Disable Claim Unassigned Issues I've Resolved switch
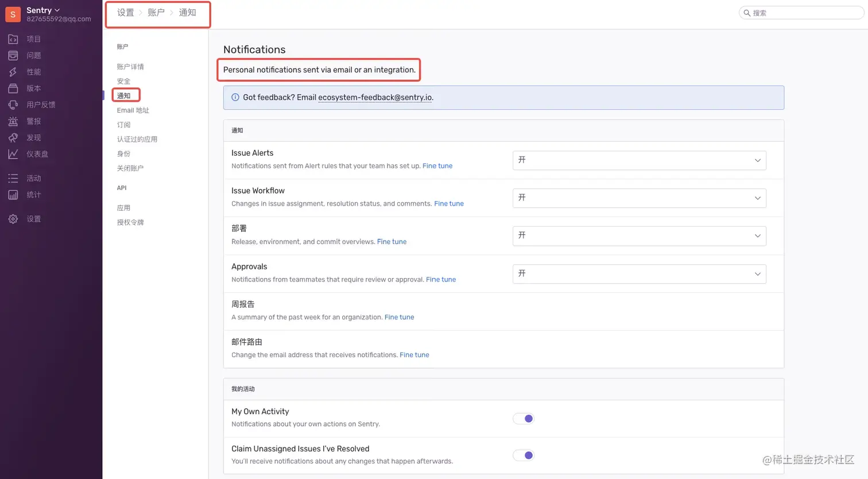The width and height of the screenshot is (868, 479). [524, 455]
